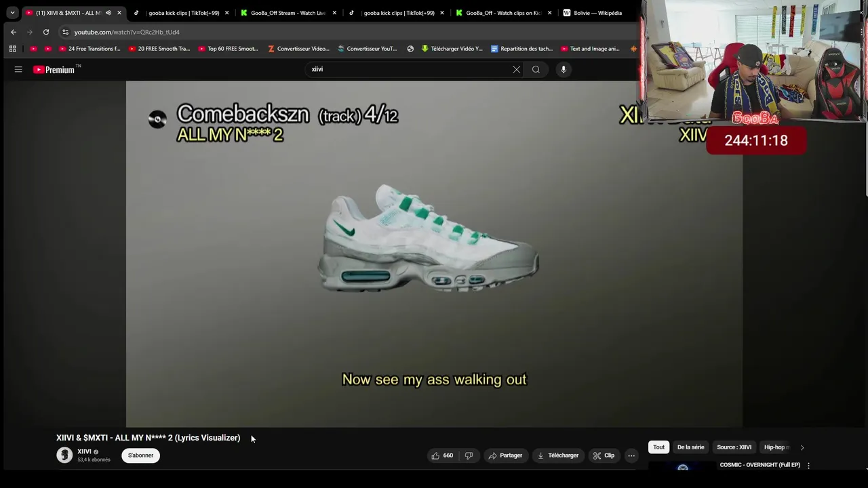Reload the page with the refresh icon
Image resolution: width=868 pixels, height=488 pixels.
tap(46, 32)
